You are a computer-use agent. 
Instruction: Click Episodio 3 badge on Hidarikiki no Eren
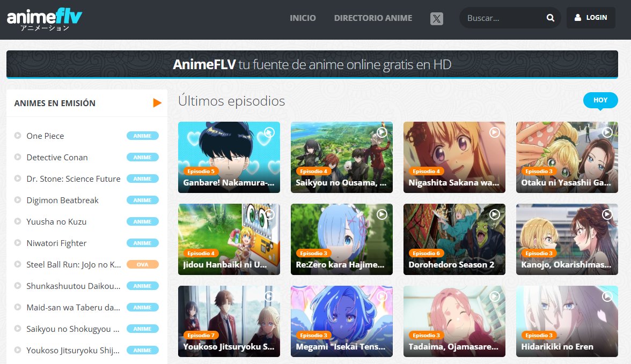coord(539,335)
